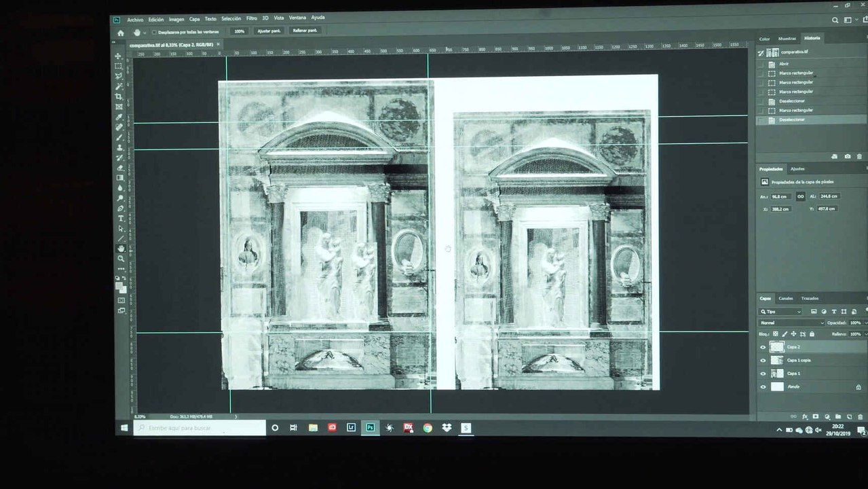Create a new layer group
Screen dimensions: 868x489
pyautogui.click(x=838, y=416)
